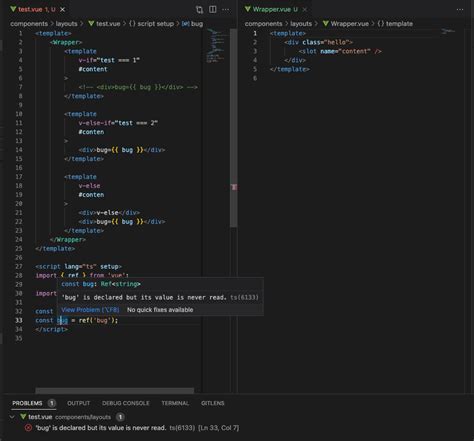Viewport: 474px width, 441px height.
Task: Open the left editor's more actions ellipsis
Action: (x=226, y=10)
